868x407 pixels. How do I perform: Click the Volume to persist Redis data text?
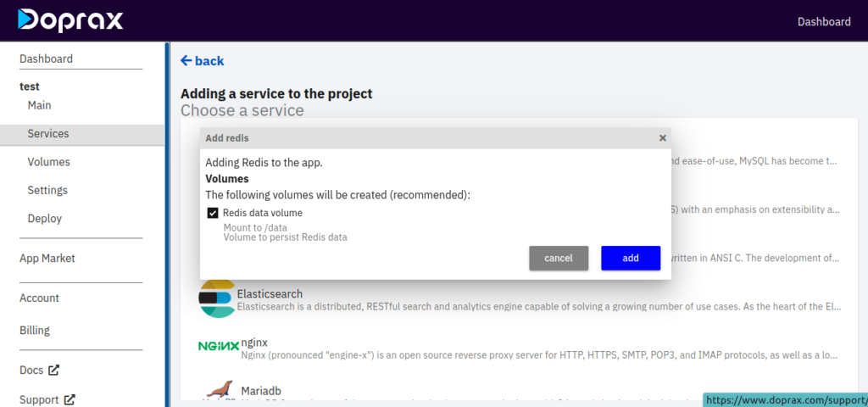(x=285, y=237)
